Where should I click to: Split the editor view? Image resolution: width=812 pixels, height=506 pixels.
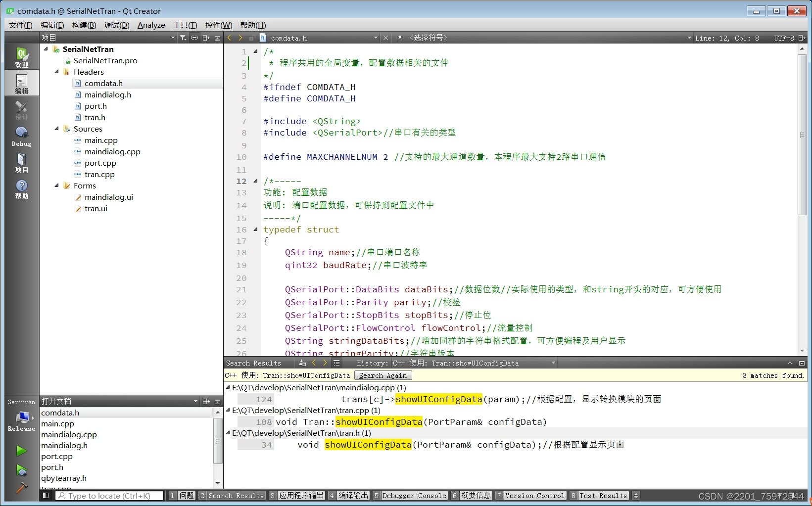click(x=802, y=38)
